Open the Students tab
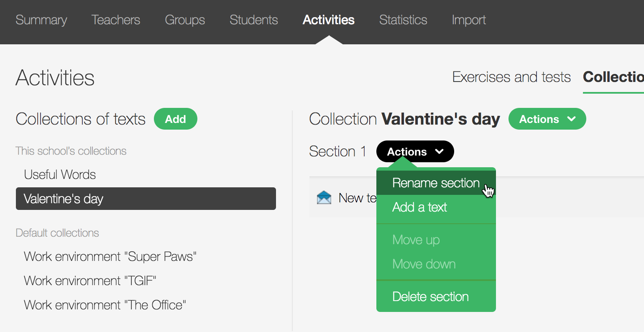644x332 pixels. point(253,20)
